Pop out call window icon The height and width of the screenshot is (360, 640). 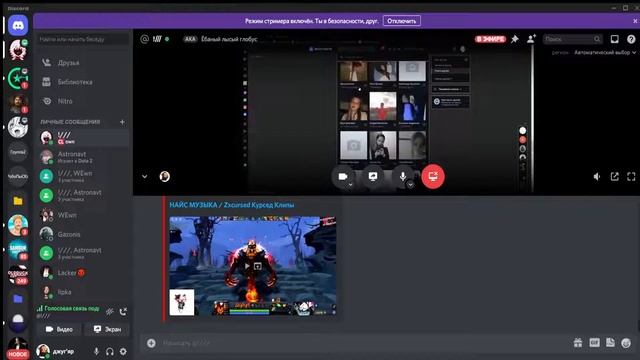pyautogui.click(x=614, y=176)
